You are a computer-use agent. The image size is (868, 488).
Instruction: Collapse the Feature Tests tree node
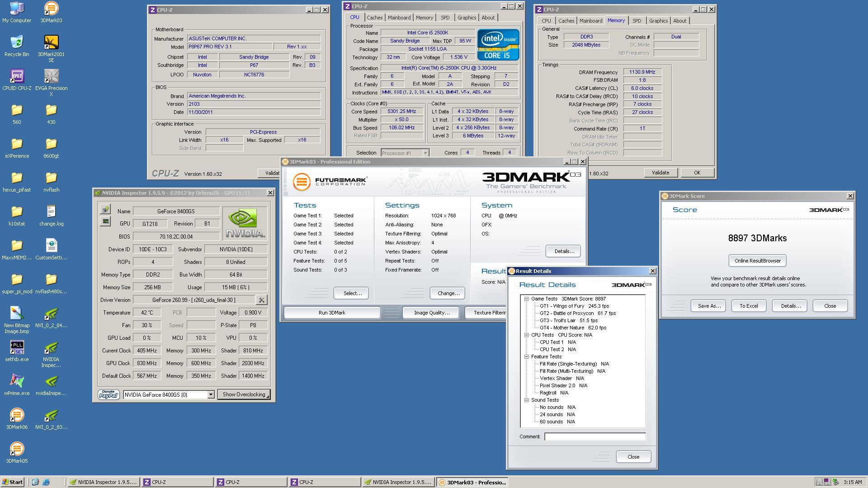click(527, 357)
